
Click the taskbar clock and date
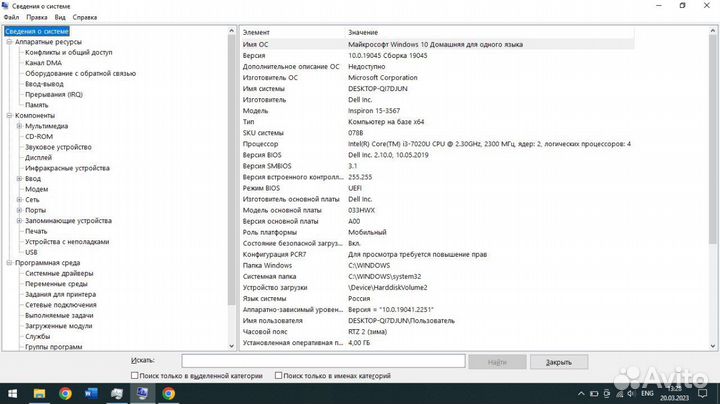(675, 394)
